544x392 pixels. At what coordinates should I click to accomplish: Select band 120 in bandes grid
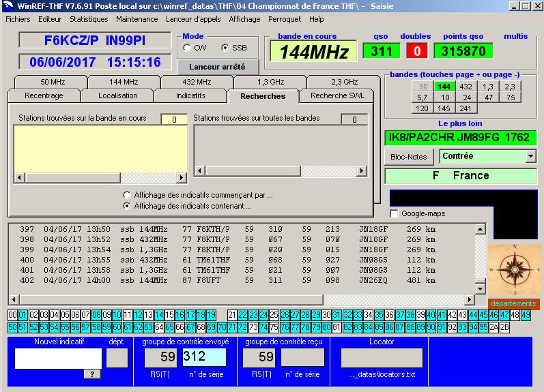423,108
